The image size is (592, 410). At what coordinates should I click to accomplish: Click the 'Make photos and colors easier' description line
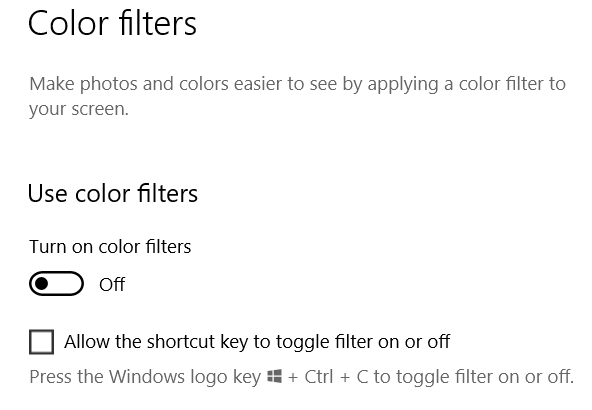pyautogui.click(x=298, y=84)
